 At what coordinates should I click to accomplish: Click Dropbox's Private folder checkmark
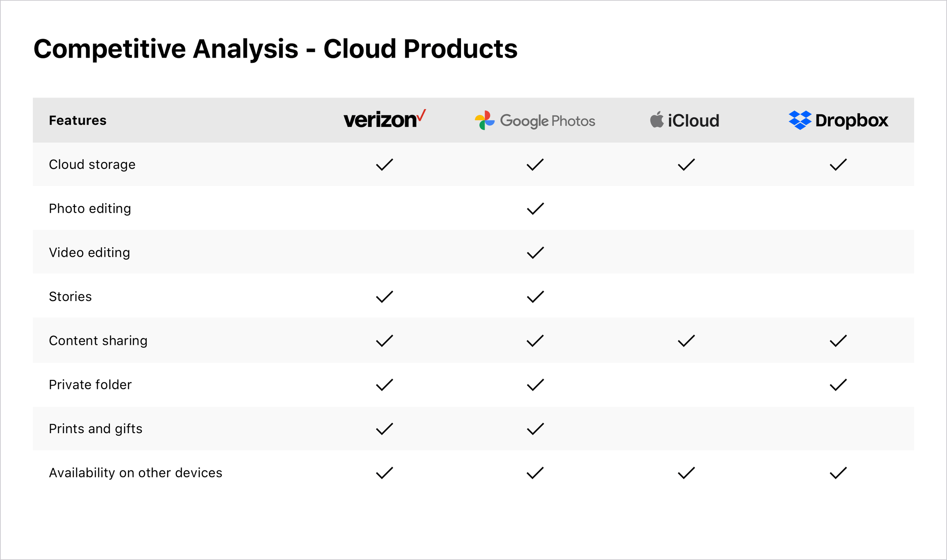pyautogui.click(x=838, y=385)
